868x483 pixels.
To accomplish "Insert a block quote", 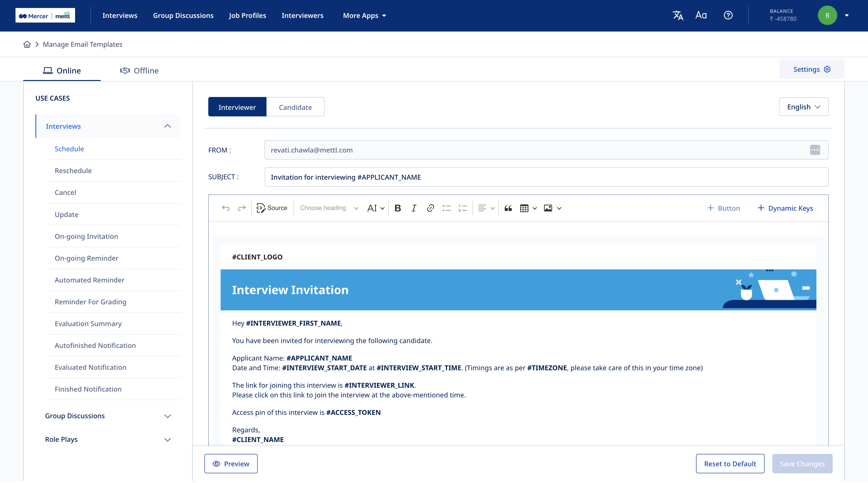I will (508, 208).
